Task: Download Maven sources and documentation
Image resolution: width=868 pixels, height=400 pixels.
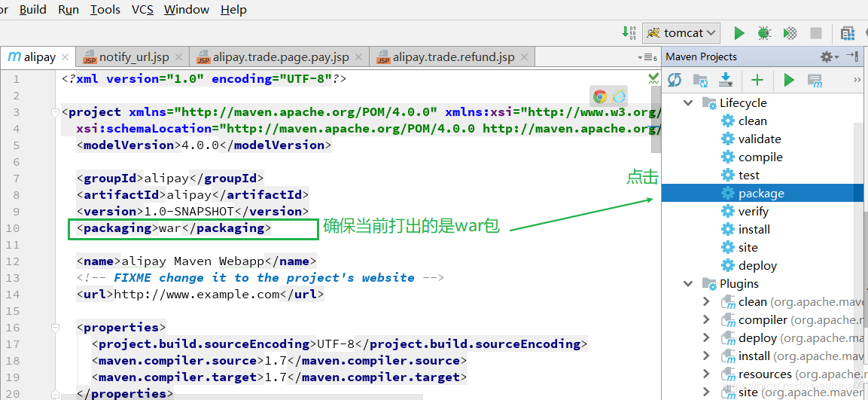Action: [x=726, y=81]
